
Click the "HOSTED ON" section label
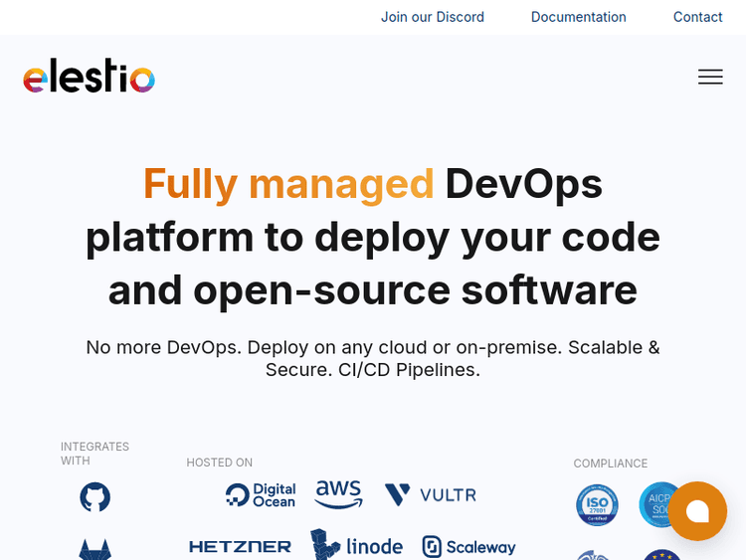pyautogui.click(x=219, y=463)
